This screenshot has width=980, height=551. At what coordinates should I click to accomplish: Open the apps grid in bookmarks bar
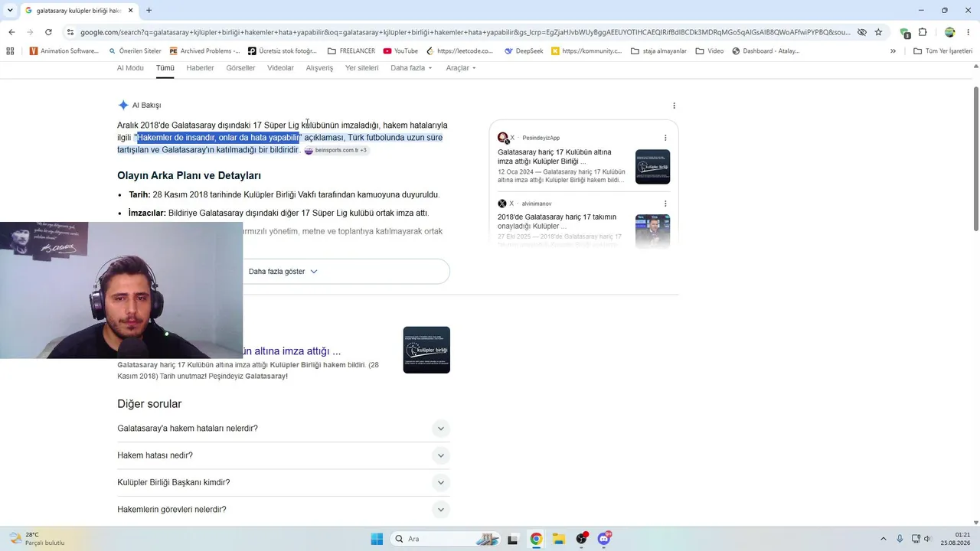[10, 51]
